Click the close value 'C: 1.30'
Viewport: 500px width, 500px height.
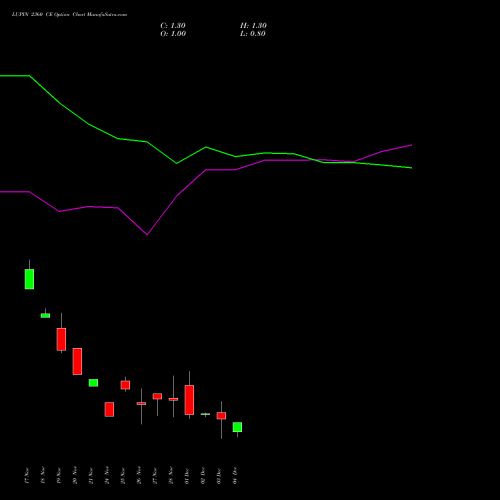(173, 26)
